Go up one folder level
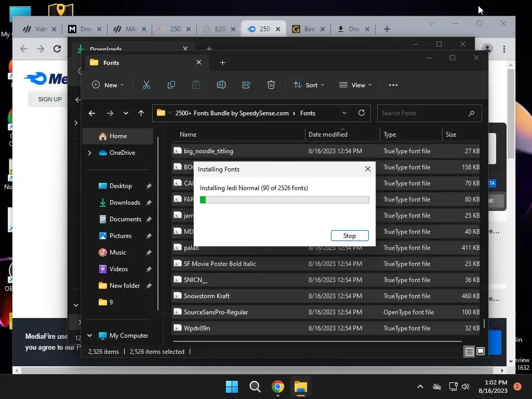This screenshot has width=532, height=399. coord(141,113)
